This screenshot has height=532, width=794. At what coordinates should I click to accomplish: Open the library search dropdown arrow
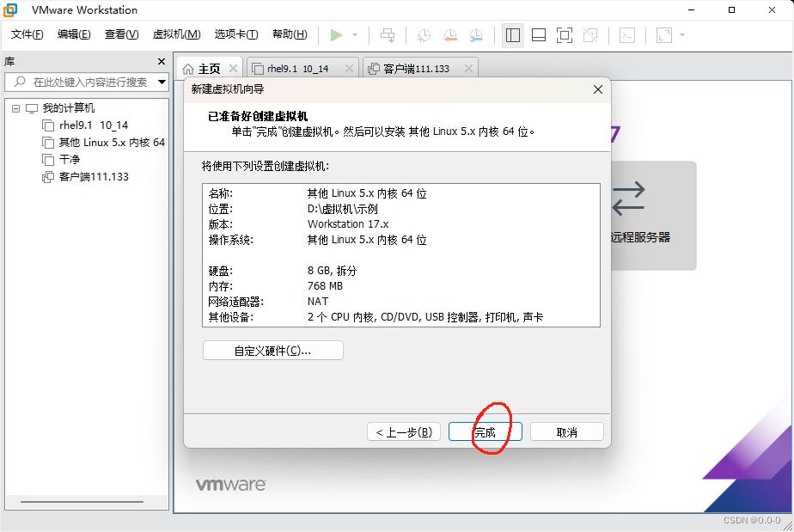point(162,82)
